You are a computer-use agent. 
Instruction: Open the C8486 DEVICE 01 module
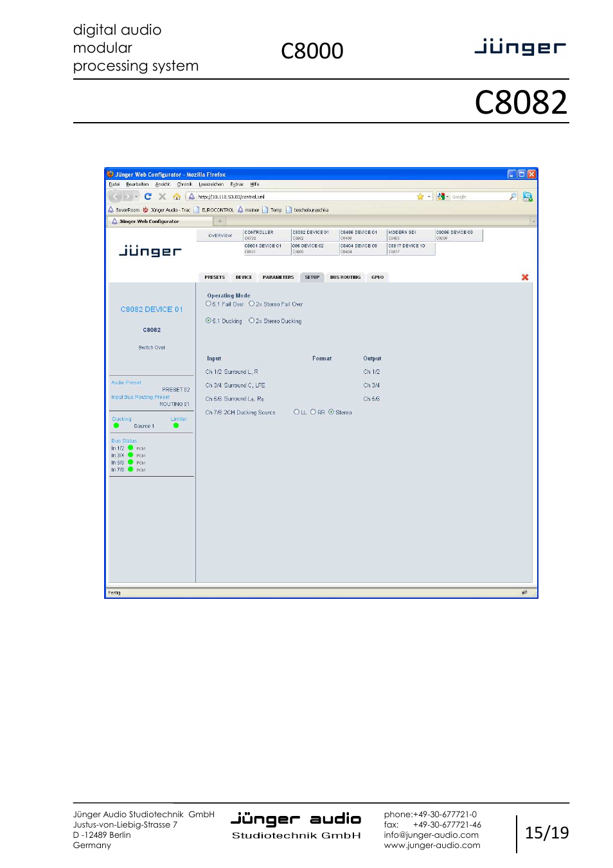click(x=363, y=235)
